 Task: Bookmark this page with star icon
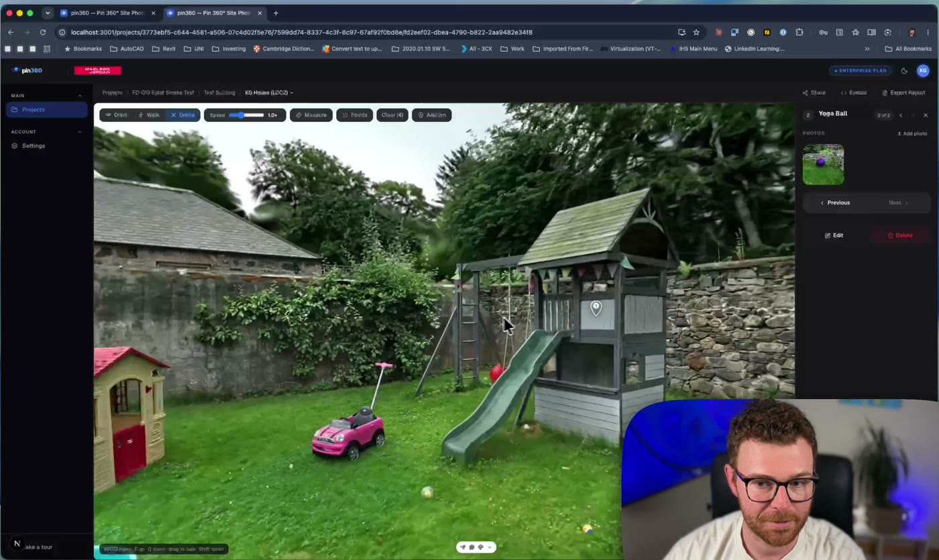click(x=696, y=32)
